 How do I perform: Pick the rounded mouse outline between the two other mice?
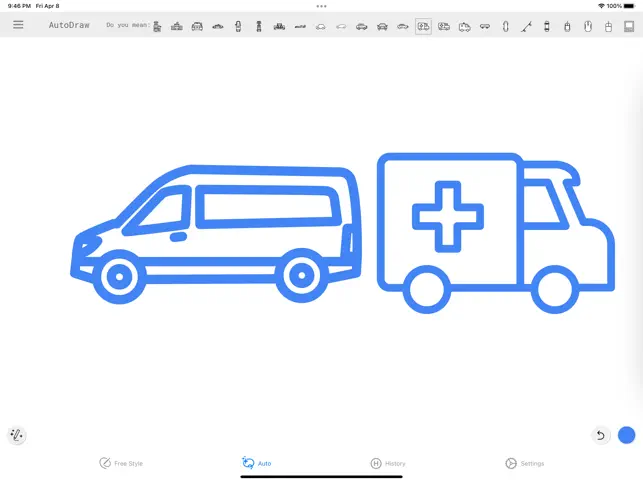click(588, 27)
